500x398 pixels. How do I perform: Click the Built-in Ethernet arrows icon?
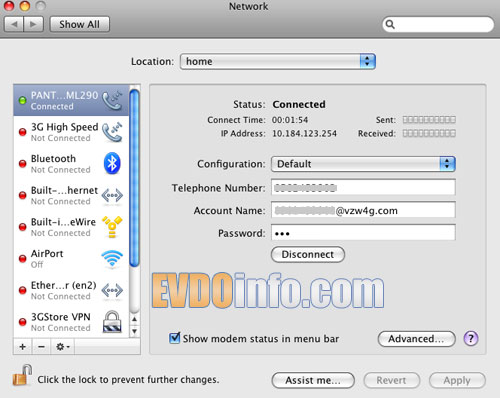112,195
